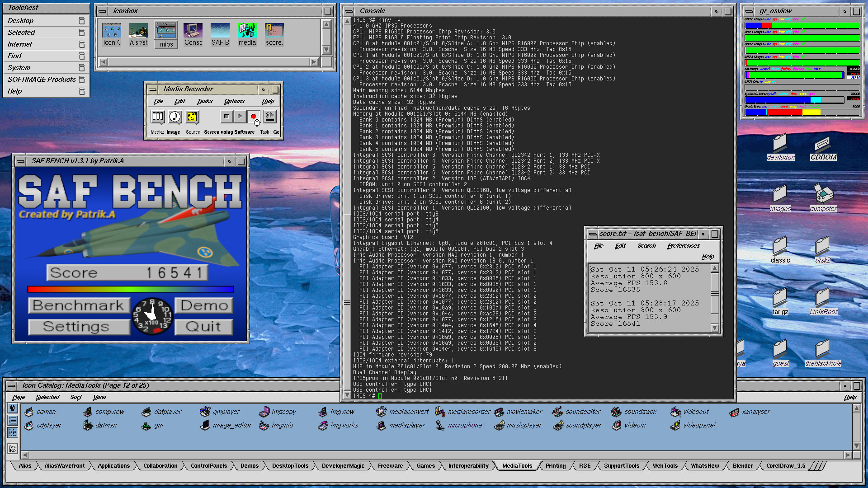Viewport: 868px width, 488px height.
Task: Open the audio input speaker icon
Action: 269,117
